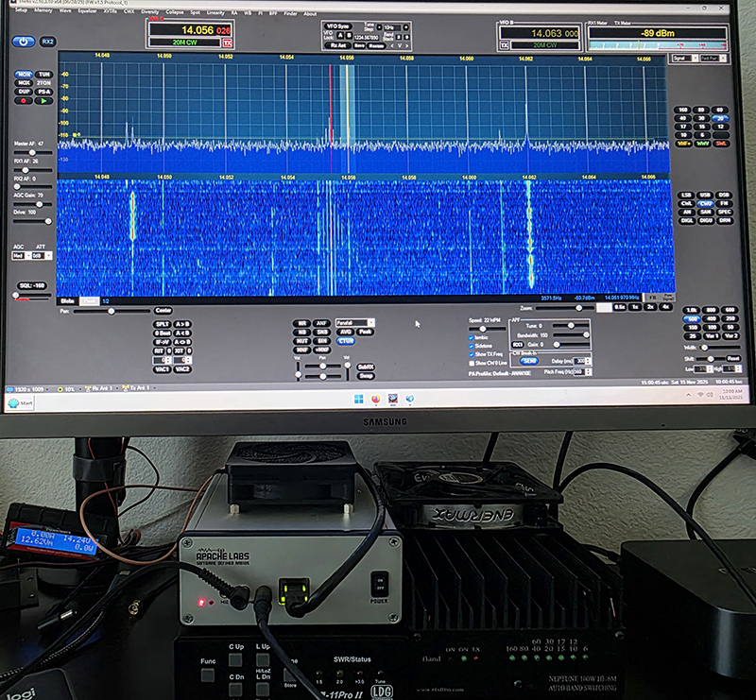Image resolution: width=756 pixels, height=700 pixels.
Task: Open the Setup menu
Action: coord(21,11)
